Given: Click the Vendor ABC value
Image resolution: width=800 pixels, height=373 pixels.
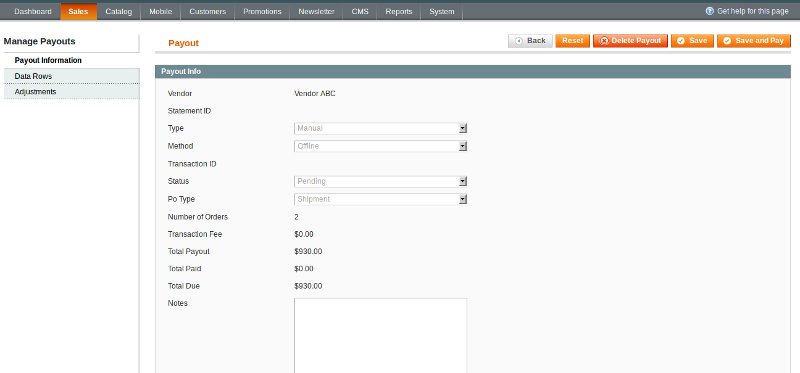Looking at the screenshot, I should click(315, 93).
